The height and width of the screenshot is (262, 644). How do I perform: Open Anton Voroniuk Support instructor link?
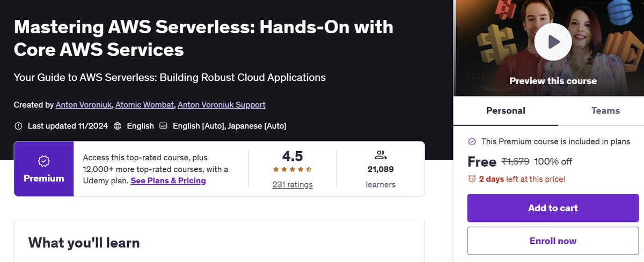(x=222, y=105)
